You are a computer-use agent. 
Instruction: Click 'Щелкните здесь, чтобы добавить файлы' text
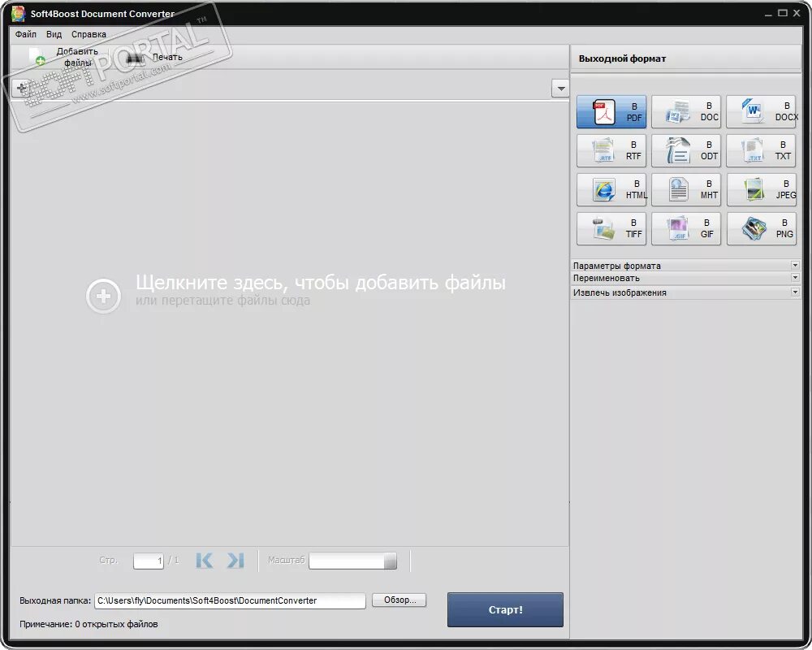[x=321, y=283]
